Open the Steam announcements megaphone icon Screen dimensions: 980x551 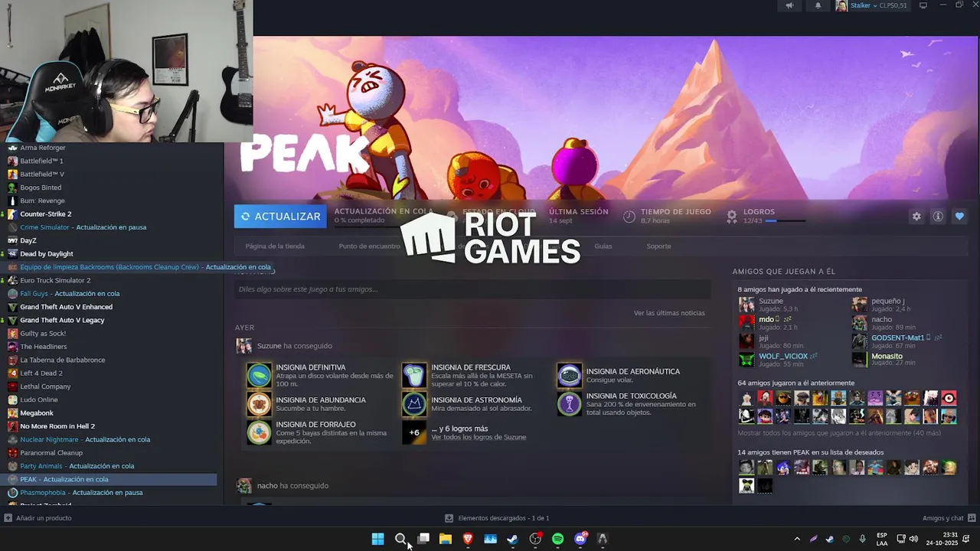tap(789, 5)
